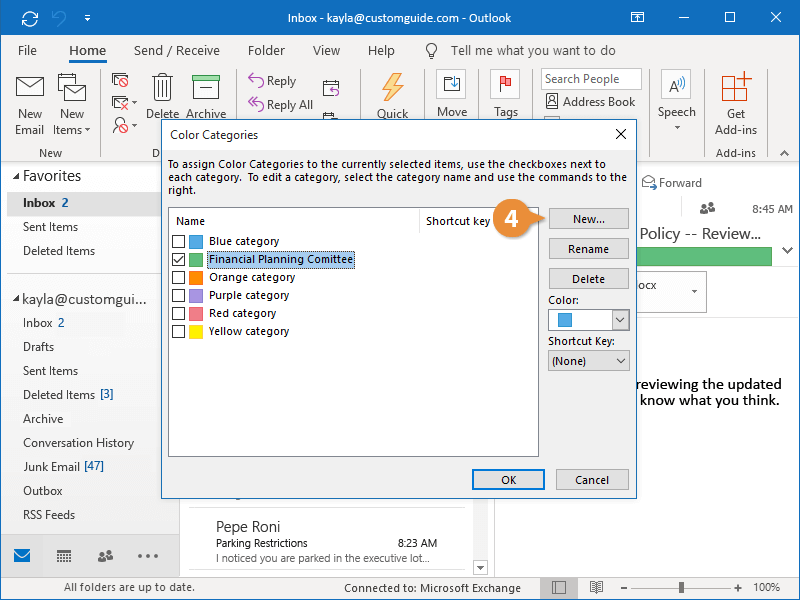
Task: Confirm the dialog with OK
Action: coord(508,480)
